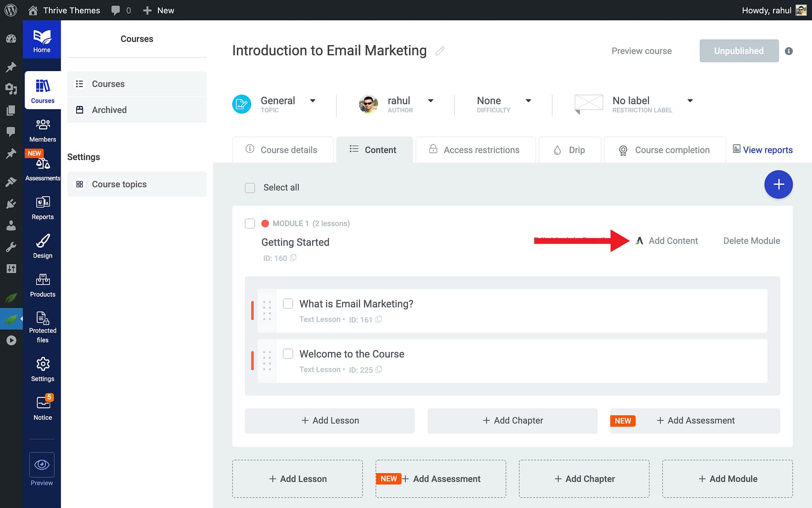The height and width of the screenshot is (508, 812).
Task: Toggle the Select all checkbox
Action: pyautogui.click(x=250, y=187)
